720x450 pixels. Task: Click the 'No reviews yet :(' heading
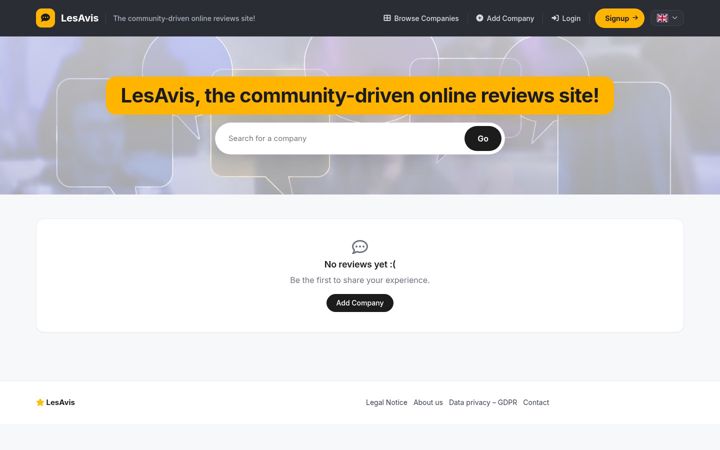360,264
